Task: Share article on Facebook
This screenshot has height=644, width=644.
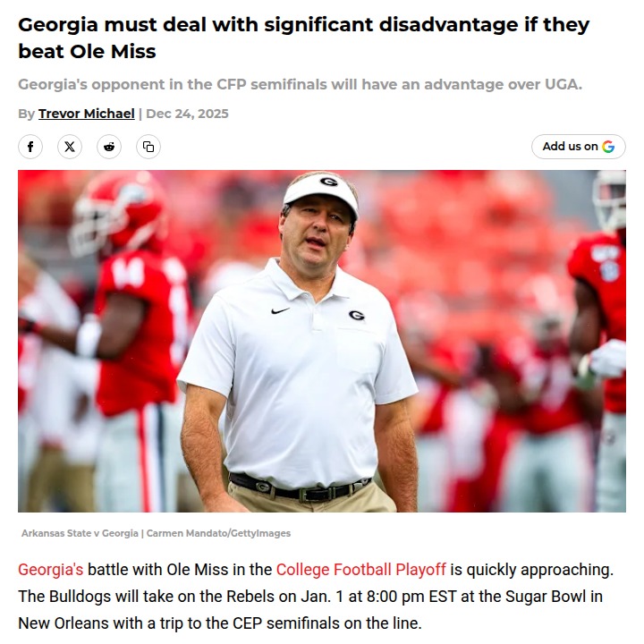Action: [x=30, y=147]
